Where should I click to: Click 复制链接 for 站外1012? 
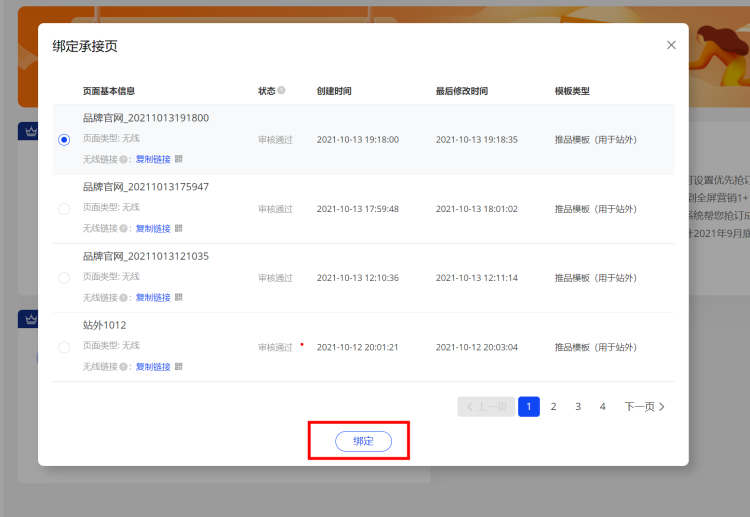pos(153,367)
